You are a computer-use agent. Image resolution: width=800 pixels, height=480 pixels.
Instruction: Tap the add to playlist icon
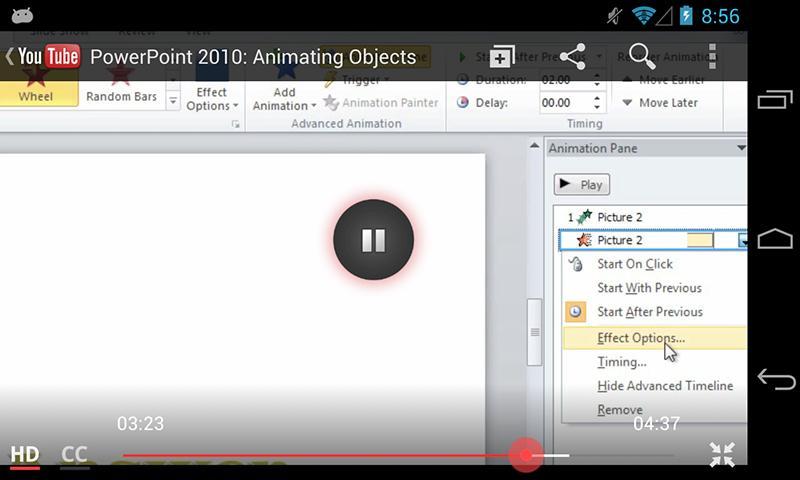pyautogui.click(x=502, y=56)
